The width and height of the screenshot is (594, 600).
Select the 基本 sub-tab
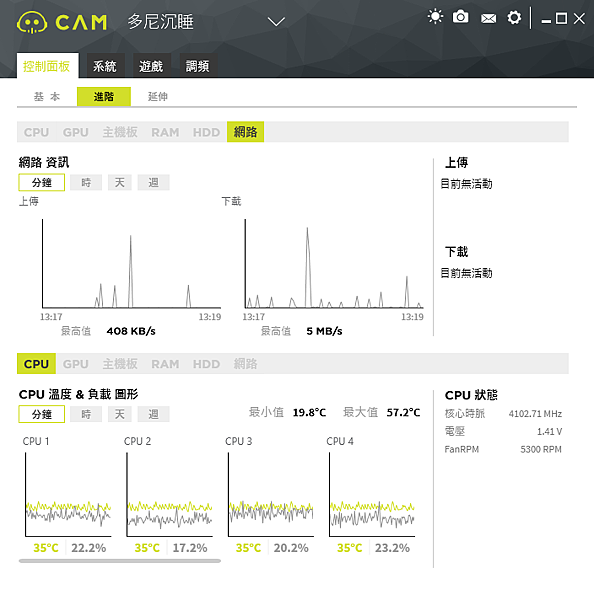47,96
